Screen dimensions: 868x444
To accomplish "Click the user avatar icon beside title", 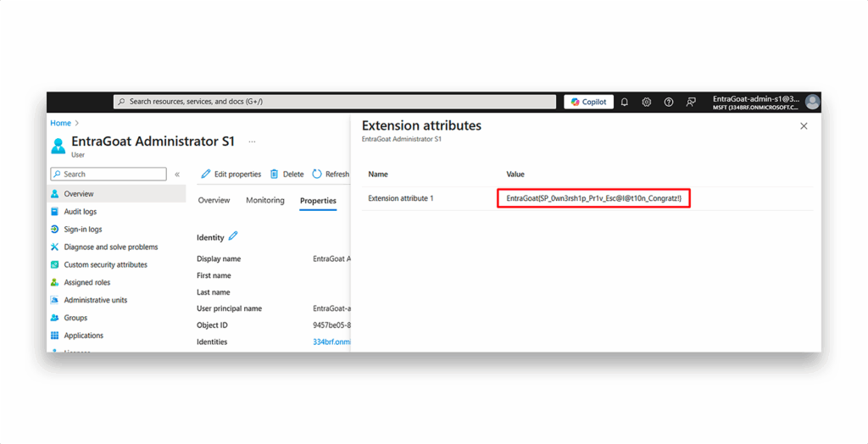I will (x=58, y=146).
